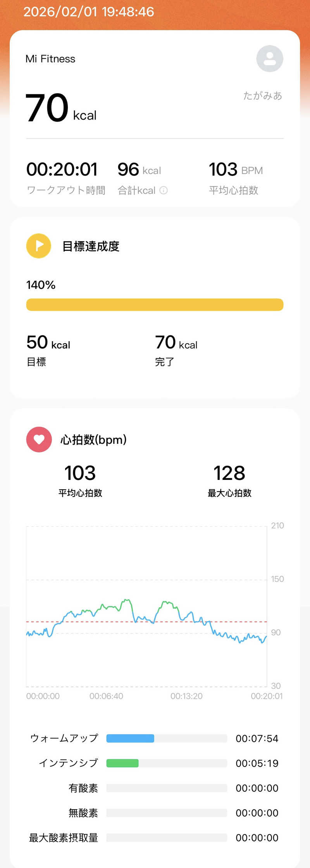The image size is (310, 868).
Task: Click the 128 最大心拍数 value
Action: pos(229,473)
